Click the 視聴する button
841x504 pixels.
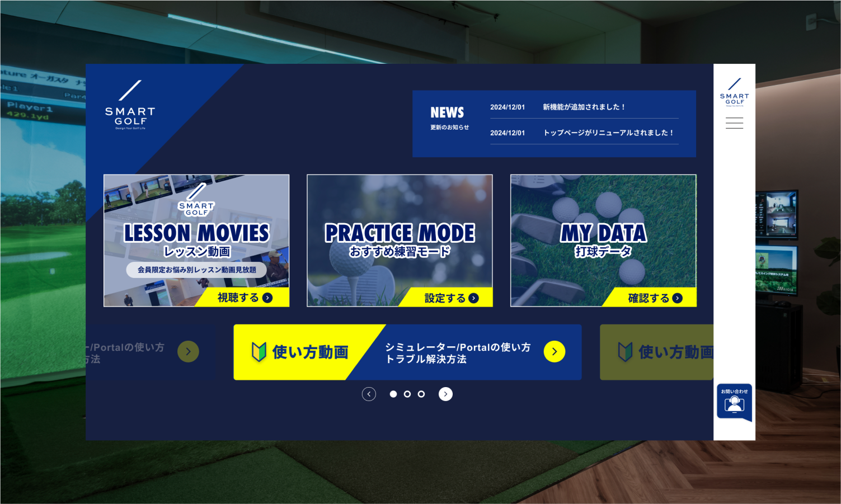click(x=242, y=298)
